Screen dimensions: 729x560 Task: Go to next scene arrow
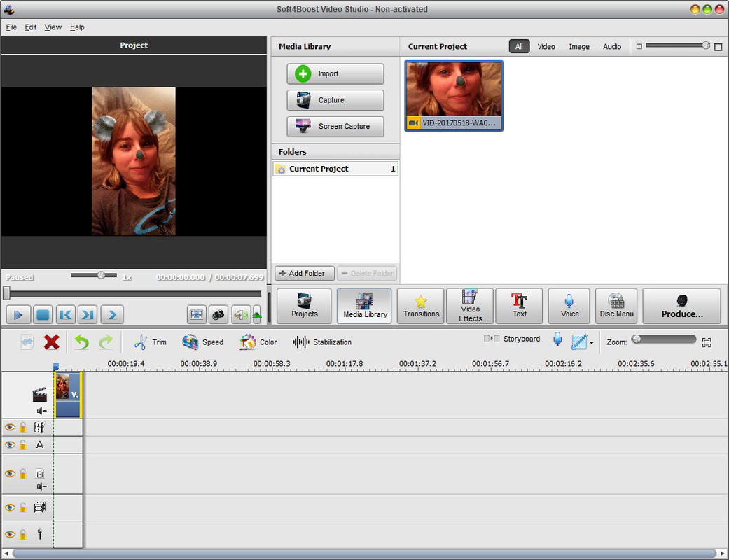tap(112, 315)
